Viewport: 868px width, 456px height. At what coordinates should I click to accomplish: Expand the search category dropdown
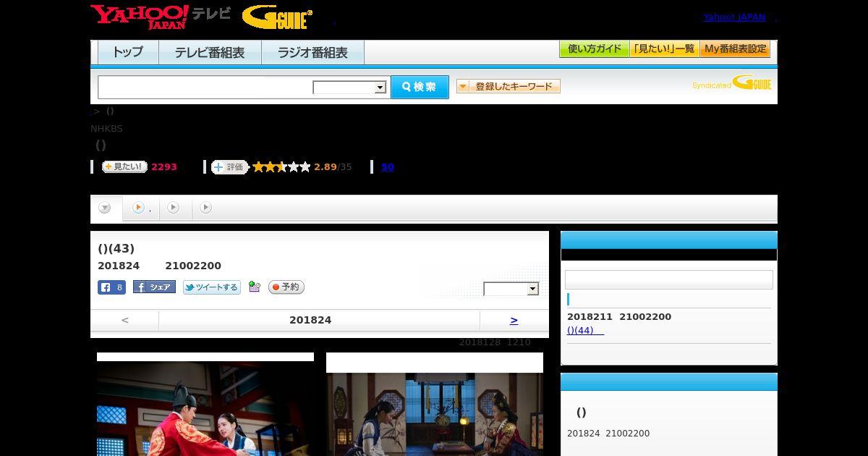pos(350,88)
